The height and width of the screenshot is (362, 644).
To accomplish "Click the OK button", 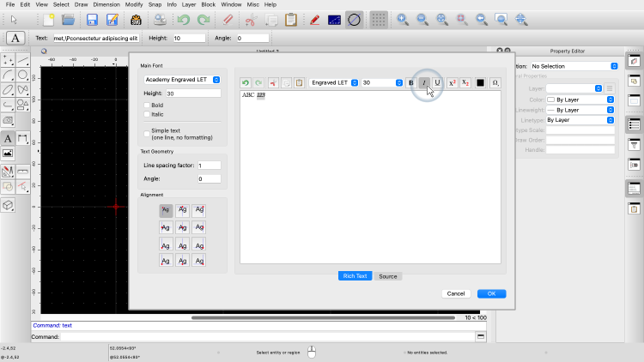I will pyautogui.click(x=491, y=293).
